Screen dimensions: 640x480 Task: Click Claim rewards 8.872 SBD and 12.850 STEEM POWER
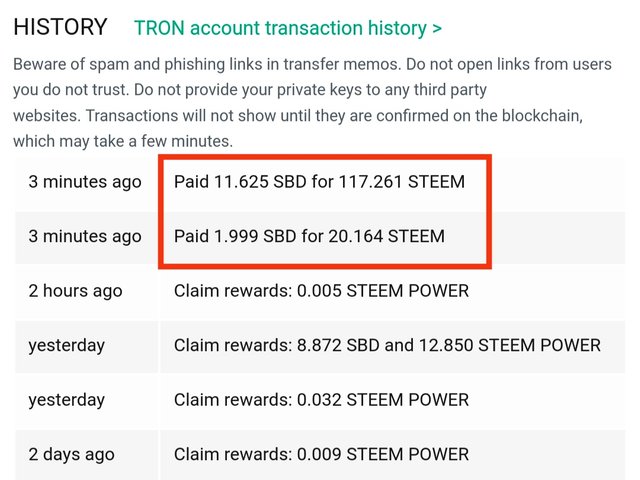click(387, 345)
